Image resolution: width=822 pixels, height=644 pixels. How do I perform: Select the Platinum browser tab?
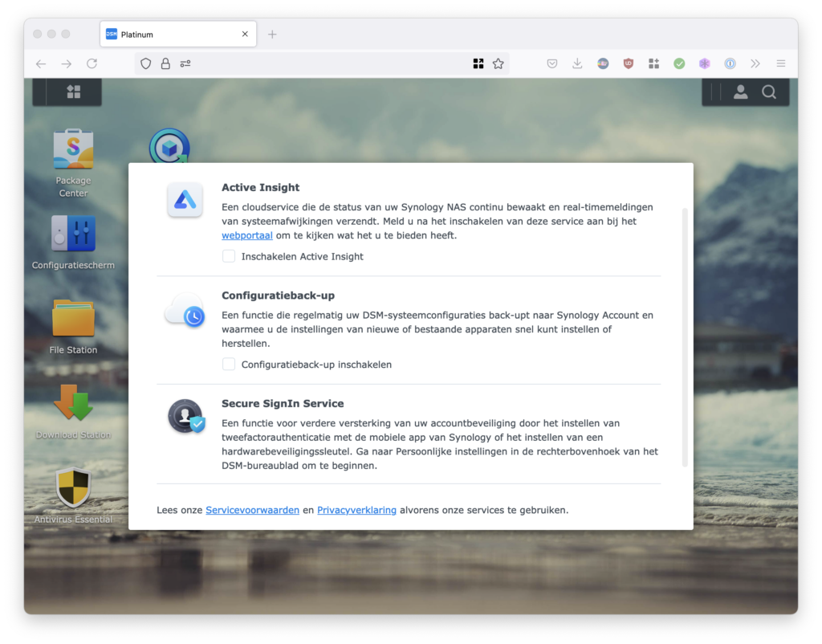tap(177, 34)
